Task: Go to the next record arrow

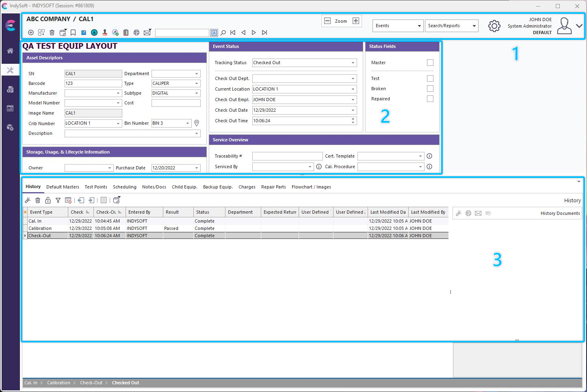Action: 254,32
